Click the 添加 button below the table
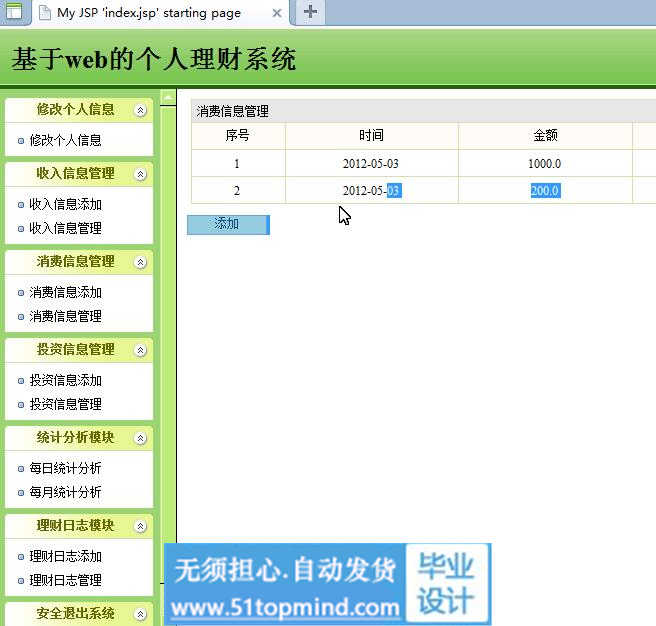The width and height of the screenshot is (656, 626). (228, 225)
